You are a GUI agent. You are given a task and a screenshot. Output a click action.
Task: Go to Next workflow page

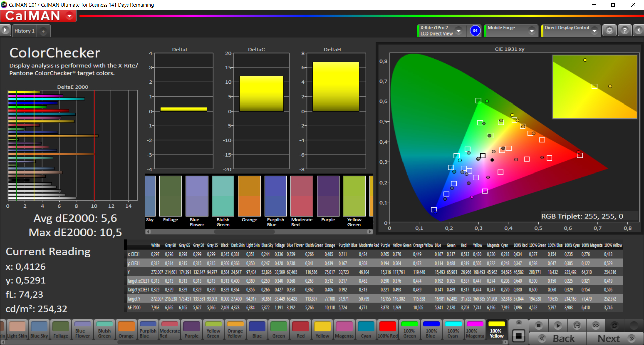[x=614, y=338]
